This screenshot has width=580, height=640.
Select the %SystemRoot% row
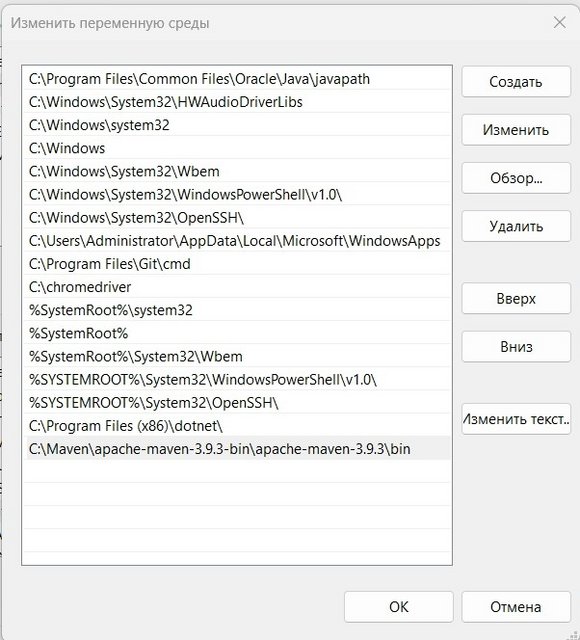(237, 333)
